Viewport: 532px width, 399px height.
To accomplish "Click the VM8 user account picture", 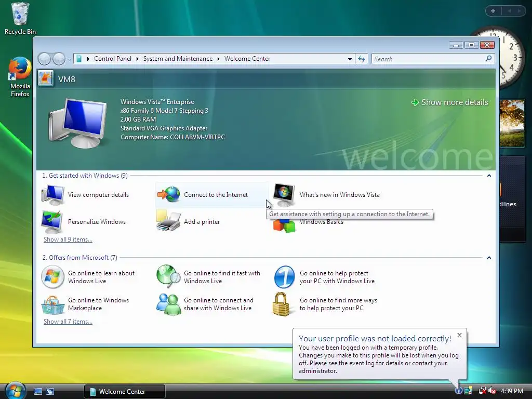I will coord(45,78).
